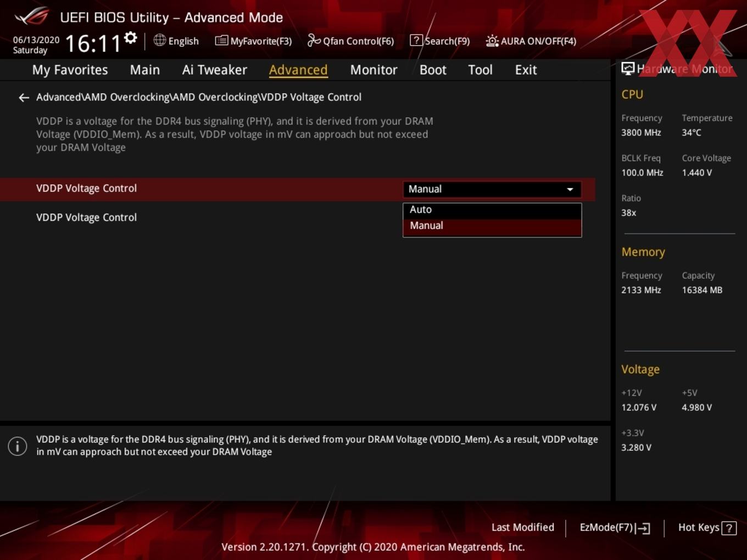Click the Hot Keys question mark icon
This screenshot has height=560, width=747.
tap(729, 528)
